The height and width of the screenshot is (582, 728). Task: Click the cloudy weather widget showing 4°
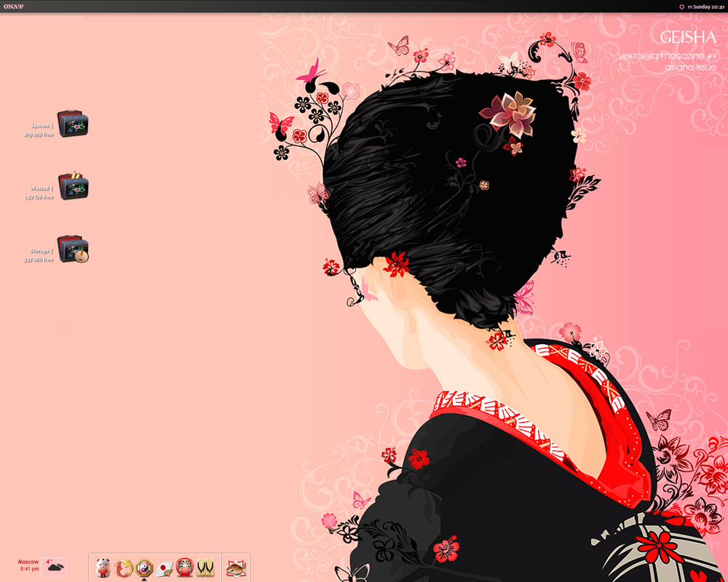[54, 566]
